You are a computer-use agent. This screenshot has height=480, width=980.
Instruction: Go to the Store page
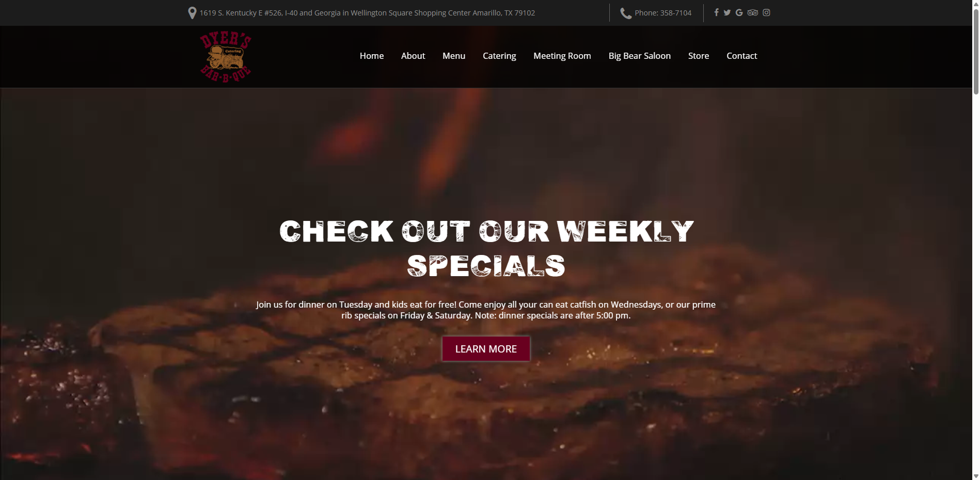point(699,56)
